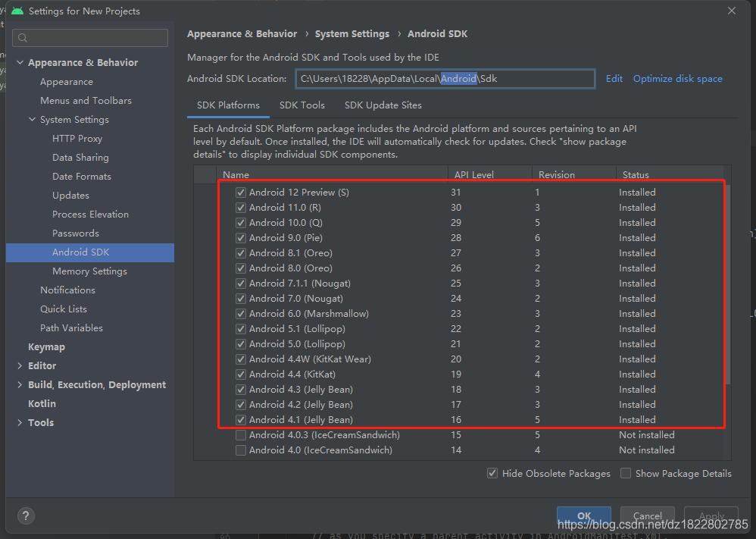Click the Cancel button

click(647, 515)
